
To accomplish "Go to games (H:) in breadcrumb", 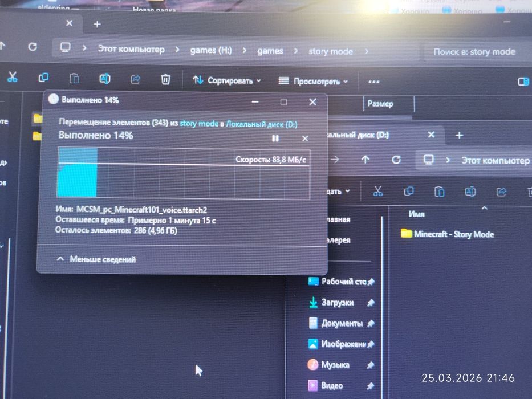I will pos(211,51).
